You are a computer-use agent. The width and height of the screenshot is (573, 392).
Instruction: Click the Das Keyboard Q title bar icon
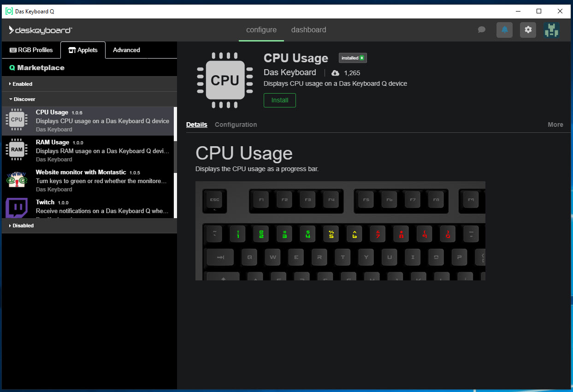pos(9,11)
